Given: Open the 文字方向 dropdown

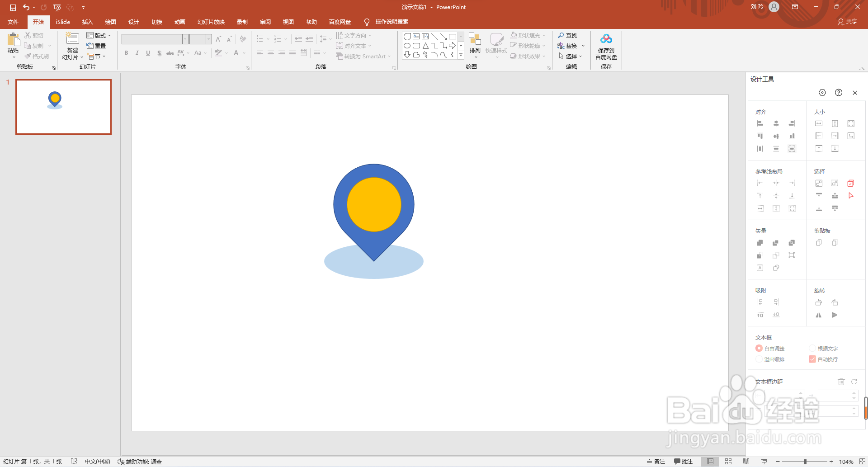Looking at the screenshot, I should [x=354, y=35].
